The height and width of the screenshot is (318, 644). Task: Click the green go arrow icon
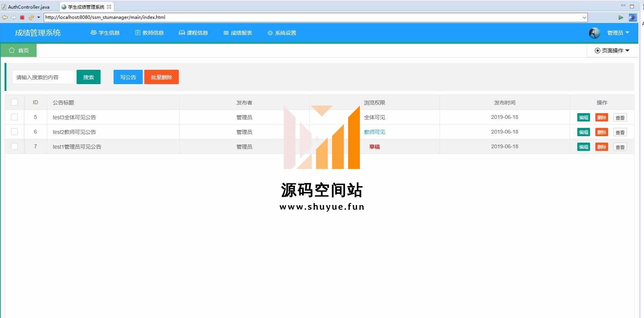point(621,17)
